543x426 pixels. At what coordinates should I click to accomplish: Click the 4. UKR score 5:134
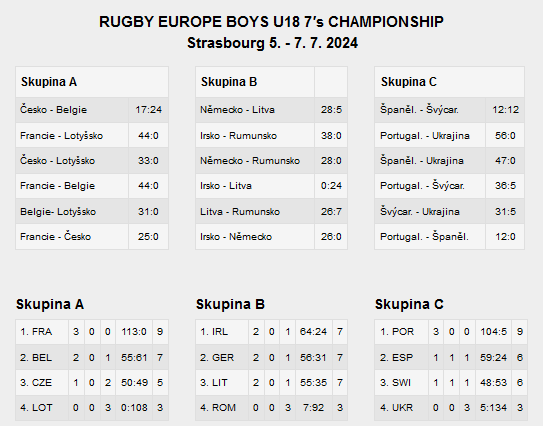point(493,408)
